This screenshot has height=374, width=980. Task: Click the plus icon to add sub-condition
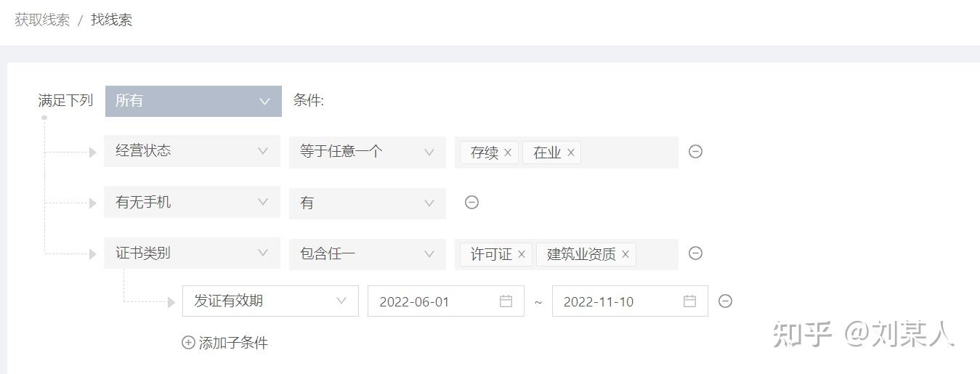tap(188, 343)
